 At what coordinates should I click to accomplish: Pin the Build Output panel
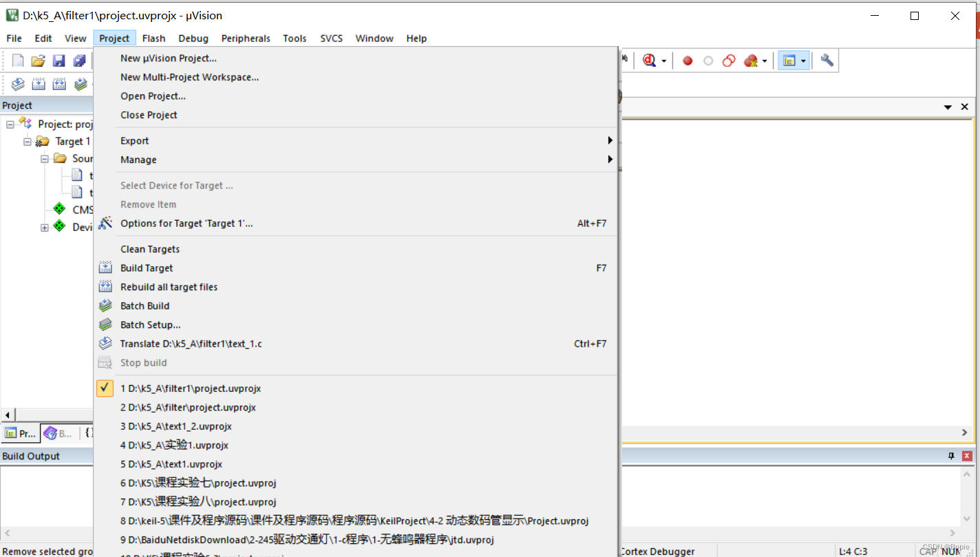(x=952, y=456)
